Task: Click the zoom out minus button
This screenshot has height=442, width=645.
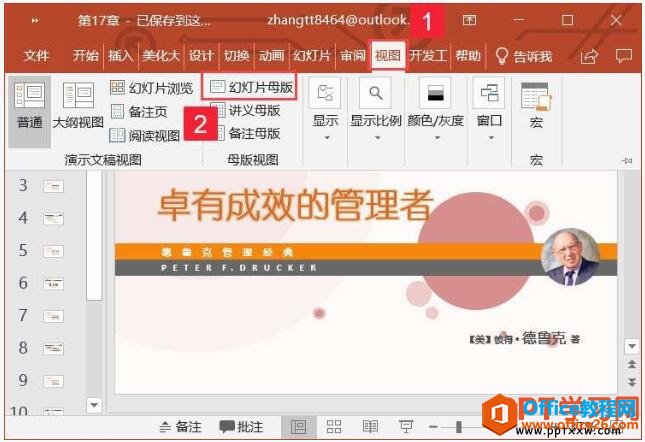Action: click(x=433, y=427)
